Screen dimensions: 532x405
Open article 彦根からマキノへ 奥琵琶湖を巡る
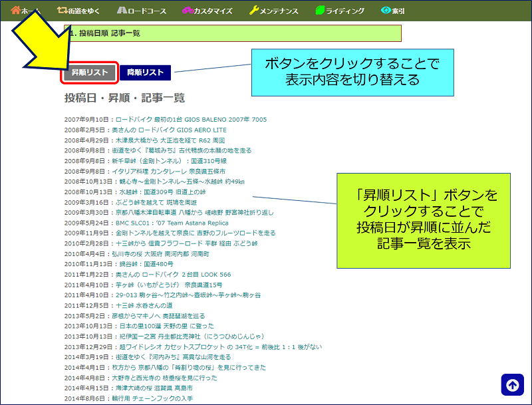pos(158,316)
